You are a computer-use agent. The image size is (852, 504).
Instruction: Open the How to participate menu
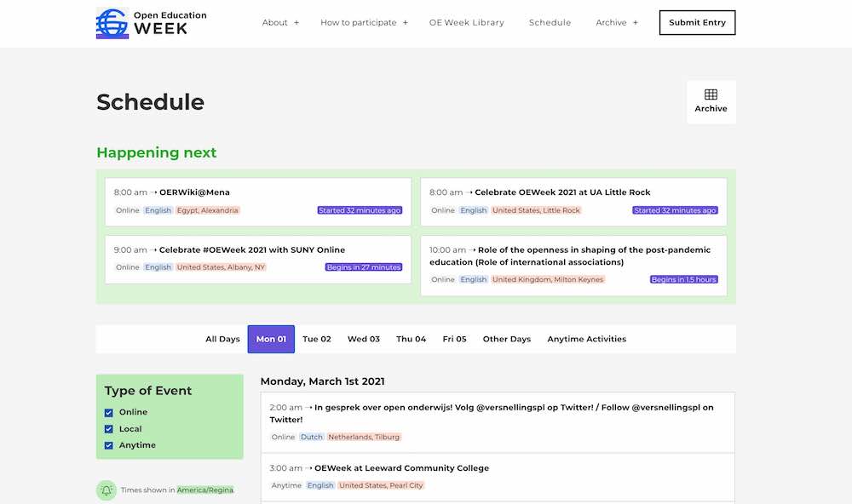coord(358,22)
